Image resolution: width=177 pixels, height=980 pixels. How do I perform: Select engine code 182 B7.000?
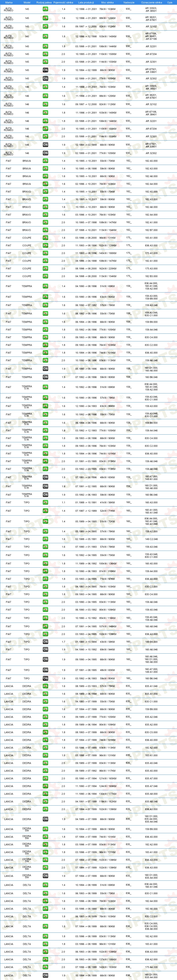(151, 230)
